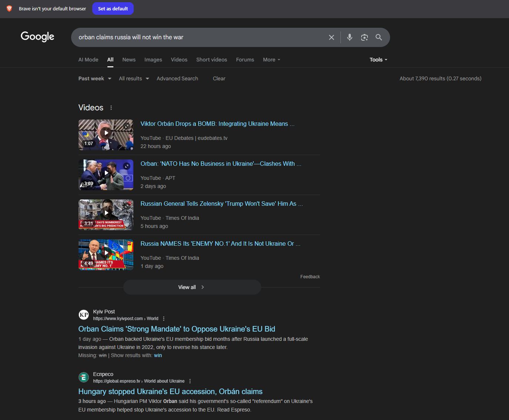509x420 pixels.
Task: Open the three-dot menu for Espreso result
Action: [x=190, y=381]
